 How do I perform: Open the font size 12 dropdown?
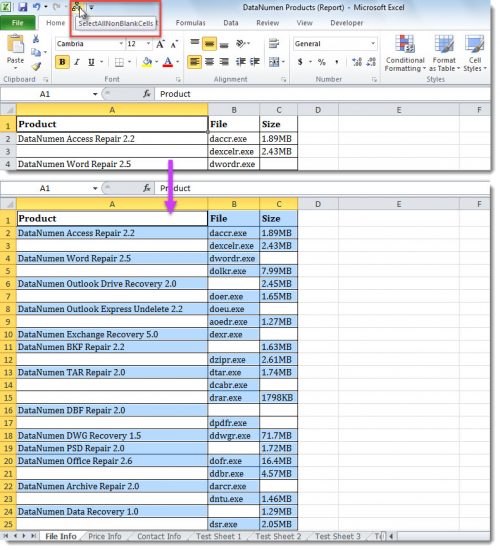(148, 43)
